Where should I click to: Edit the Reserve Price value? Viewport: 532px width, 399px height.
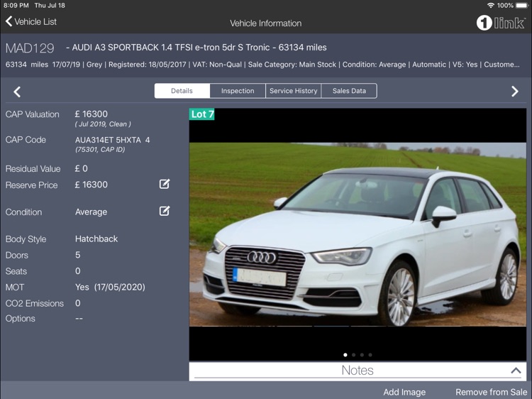pos(165,184)
